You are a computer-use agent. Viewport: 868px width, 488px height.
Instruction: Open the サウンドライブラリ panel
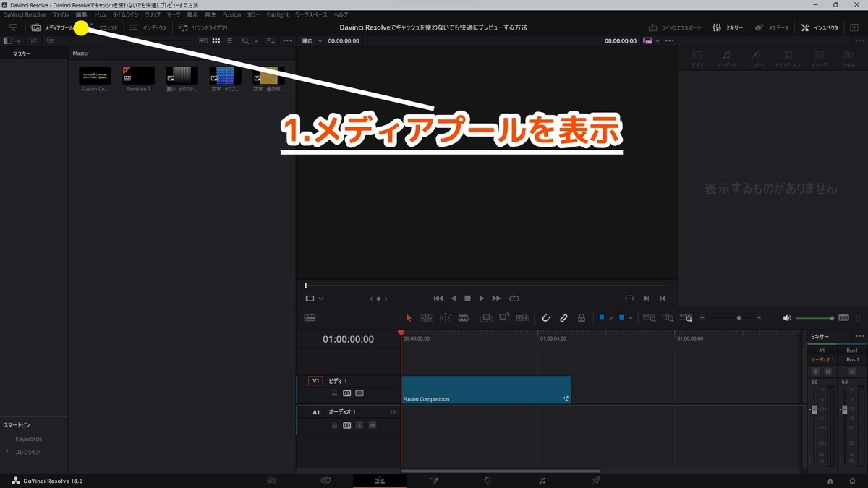click(x=205, y=27)
